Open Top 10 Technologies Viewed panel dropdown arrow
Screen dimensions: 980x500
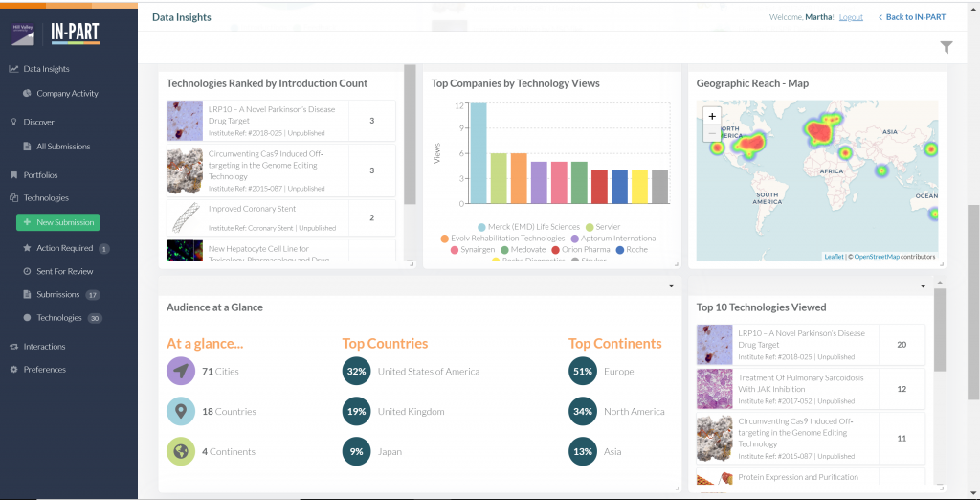click(924, 286)
